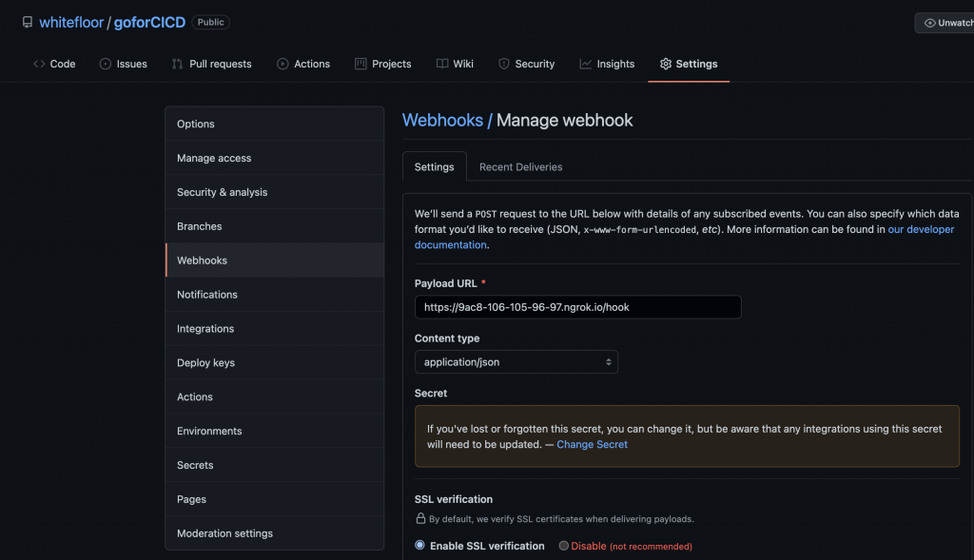Image resolution: width=974 pixels, height=560 pixels.
Task: Switch to the Recent Deliveries tab
Action: tap(520, 167)
